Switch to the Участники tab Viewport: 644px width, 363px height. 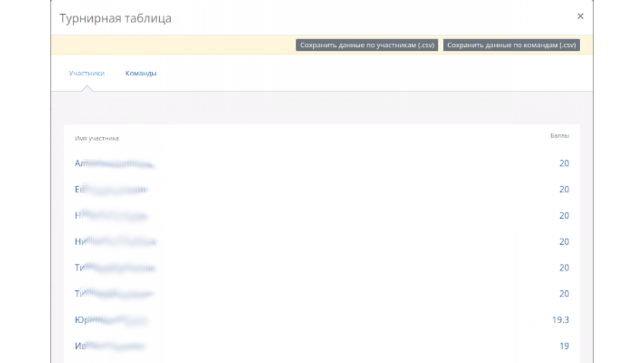pyautogui.click(x=86, y=73)
